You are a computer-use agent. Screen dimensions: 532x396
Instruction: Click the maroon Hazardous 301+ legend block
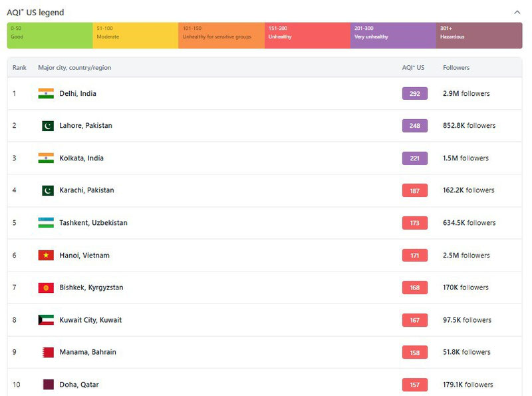[x=479, y=35]
